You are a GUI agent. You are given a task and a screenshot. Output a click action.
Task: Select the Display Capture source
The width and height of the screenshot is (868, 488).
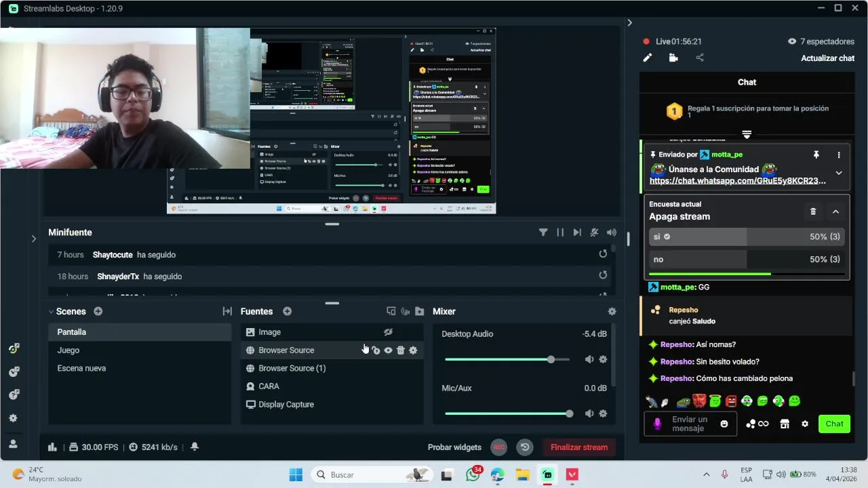[x=332, y=405]
